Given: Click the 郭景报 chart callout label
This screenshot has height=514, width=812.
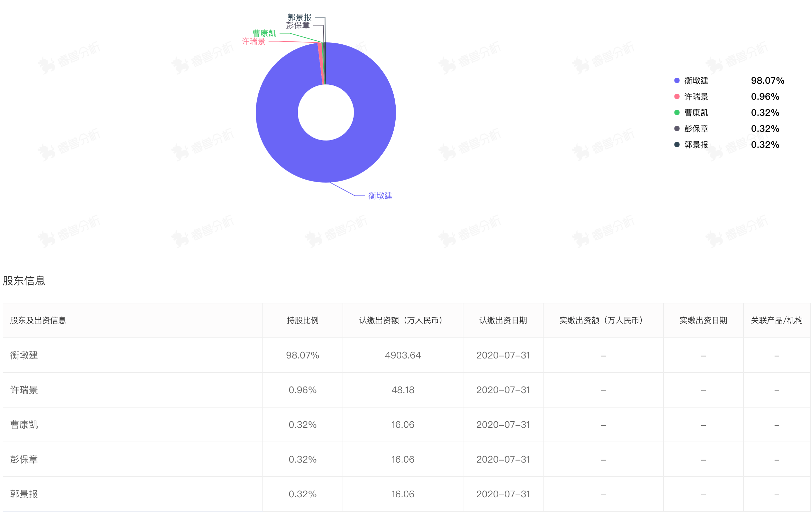Looking at the screenshot, I should (299, 17).
